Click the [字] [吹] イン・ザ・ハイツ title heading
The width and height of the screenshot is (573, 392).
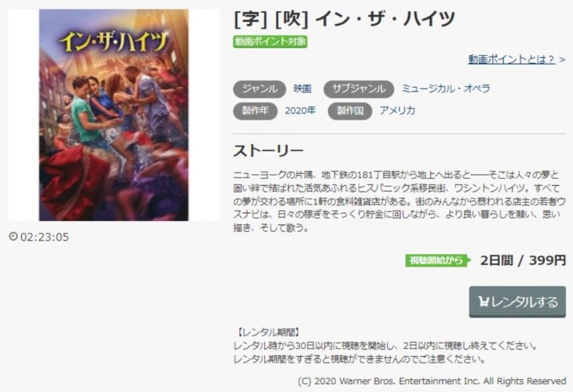coord(344,19)
